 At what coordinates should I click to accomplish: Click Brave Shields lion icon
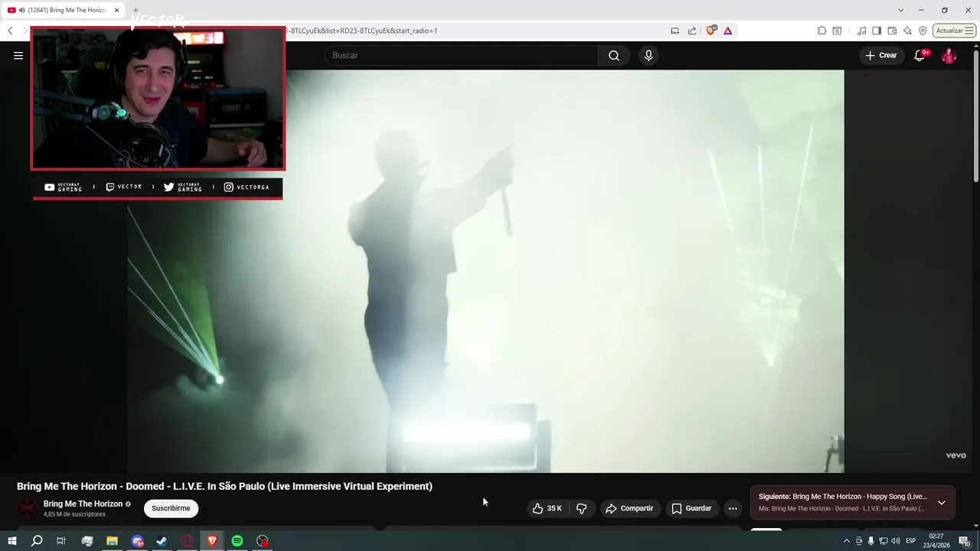pos(711,31)
